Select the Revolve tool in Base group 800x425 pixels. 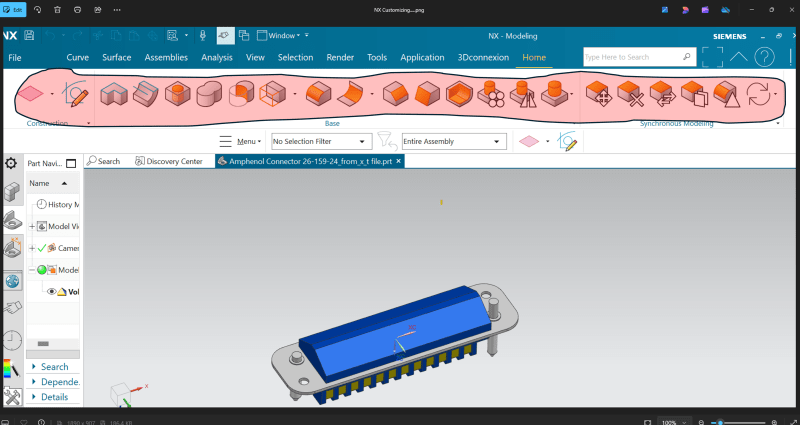click(145, 94)
